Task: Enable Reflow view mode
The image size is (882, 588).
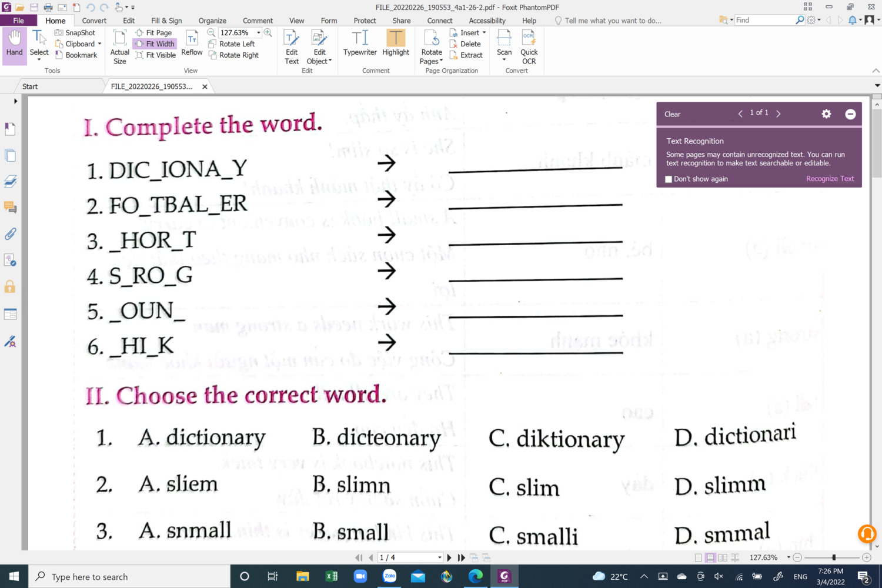Action: 192,44
